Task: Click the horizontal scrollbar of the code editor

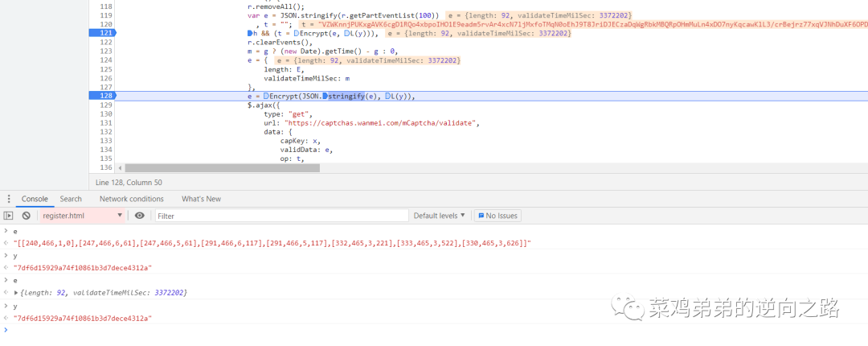Action: click(x=223, y=167)
